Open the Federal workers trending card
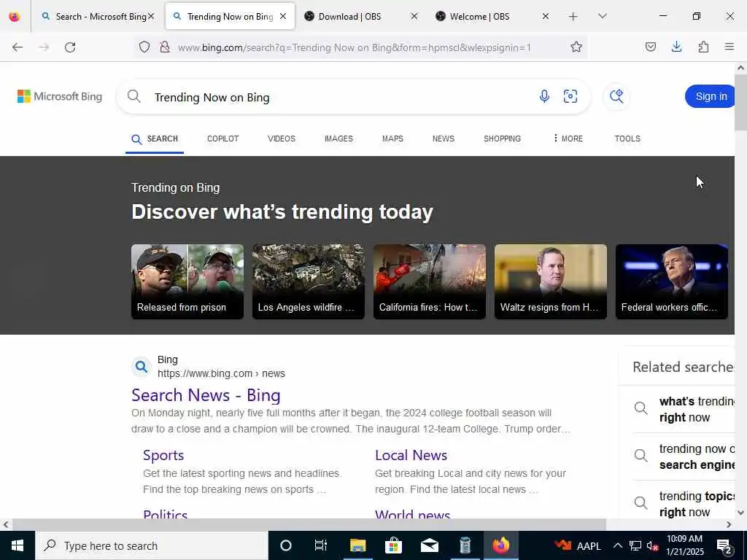747x560 pixels. pyautogui.click(x=671, y=281)
